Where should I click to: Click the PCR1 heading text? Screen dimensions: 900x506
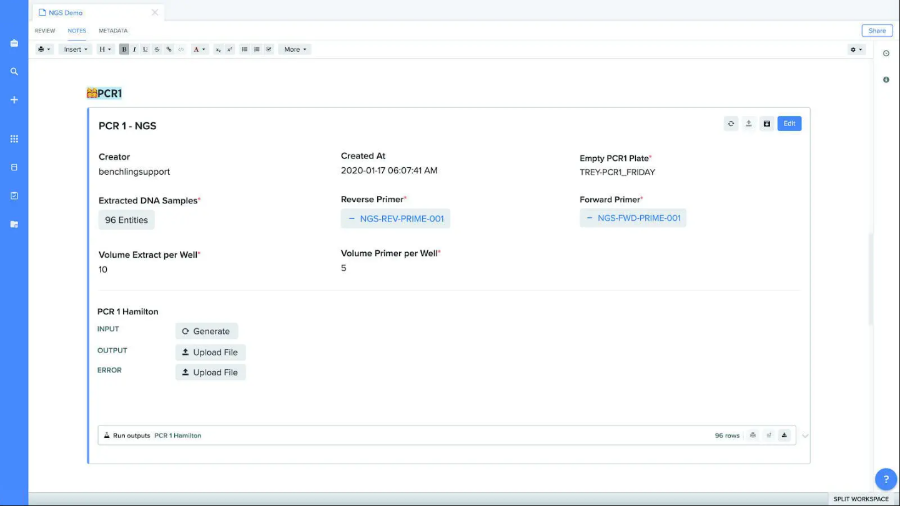109,94
